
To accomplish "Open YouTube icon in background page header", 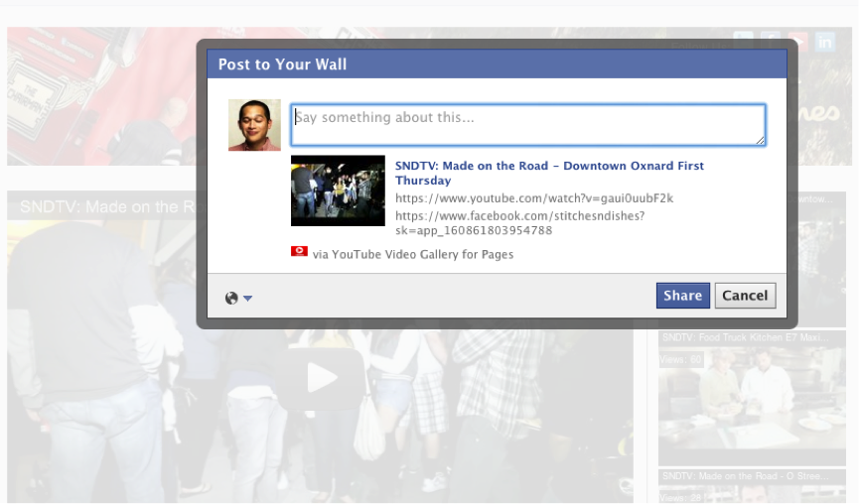I will coord(798,41).
